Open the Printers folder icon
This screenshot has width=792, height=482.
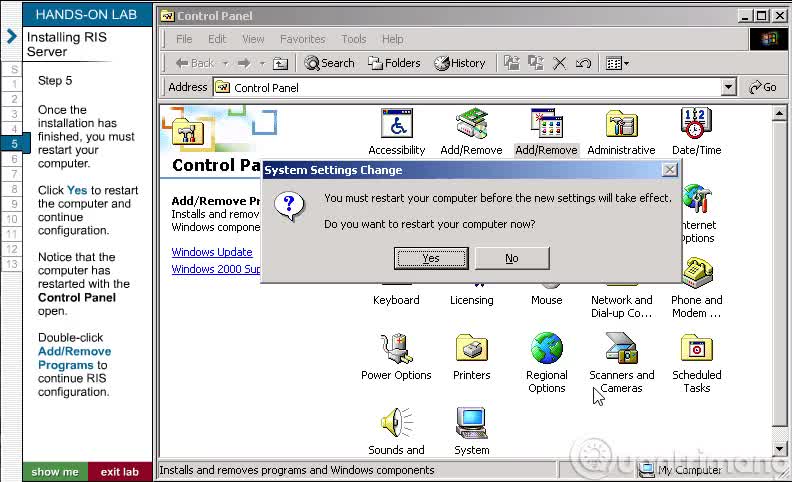tap(471, 348)
